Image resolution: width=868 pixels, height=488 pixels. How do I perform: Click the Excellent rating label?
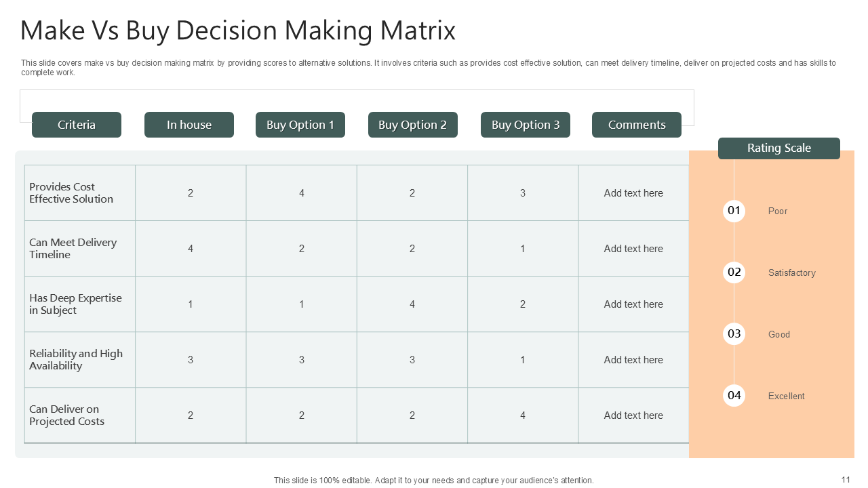pyautogui.click(x=786, y=396)
